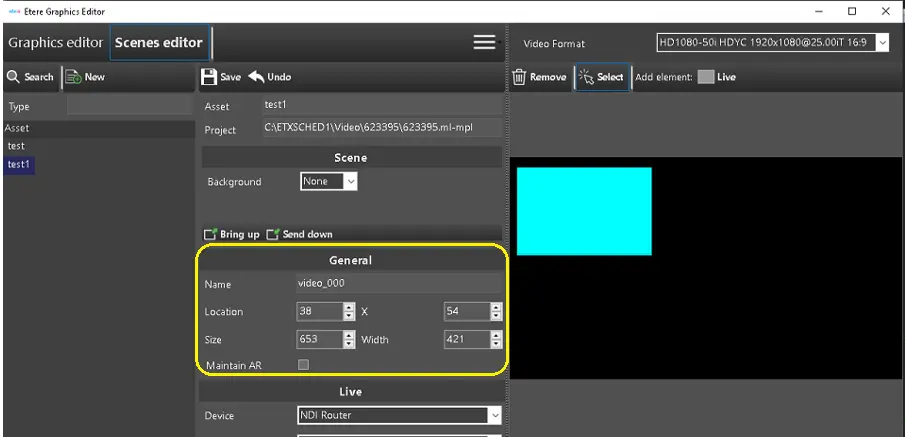Switch to the Graphics editor tab
Image resolution: width=906 pixels, height=437 pixels.
click(x=55, y=43)
